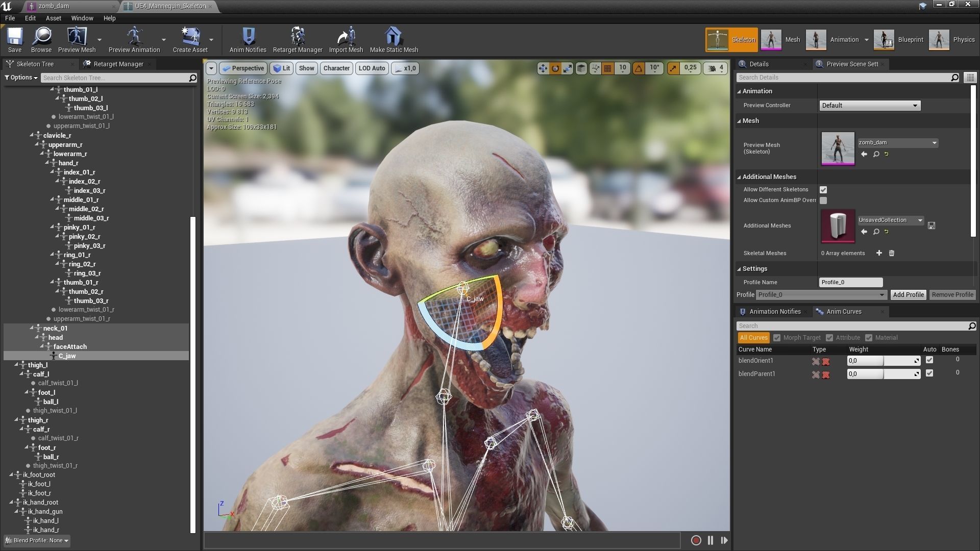Viewport: 980px width, 551px height.
Task: Open the File menu
Action: click(10, 18)
